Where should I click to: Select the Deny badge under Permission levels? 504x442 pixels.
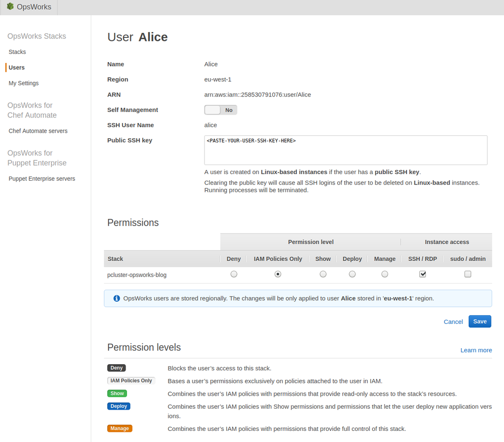click(x=116, y=368)
